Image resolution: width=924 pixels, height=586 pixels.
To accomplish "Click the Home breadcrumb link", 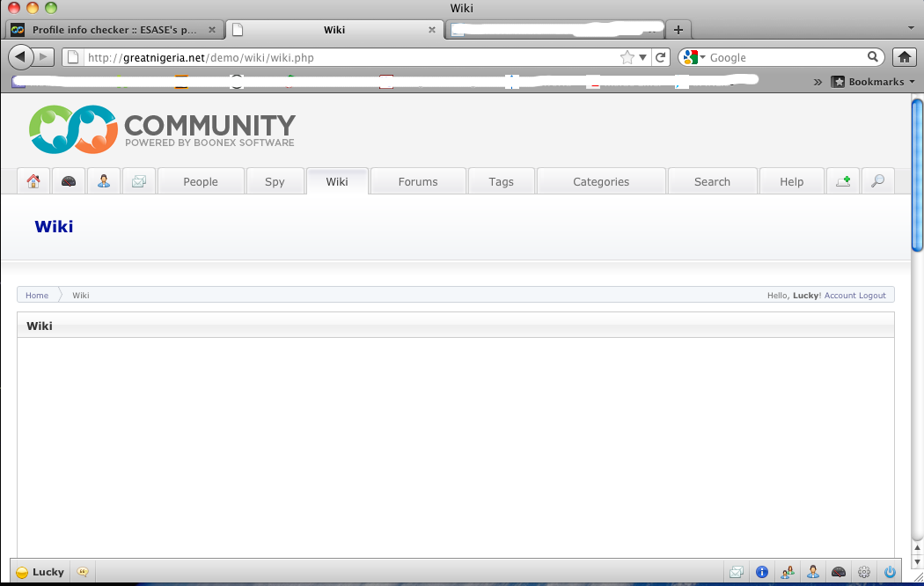I will 37,295.
